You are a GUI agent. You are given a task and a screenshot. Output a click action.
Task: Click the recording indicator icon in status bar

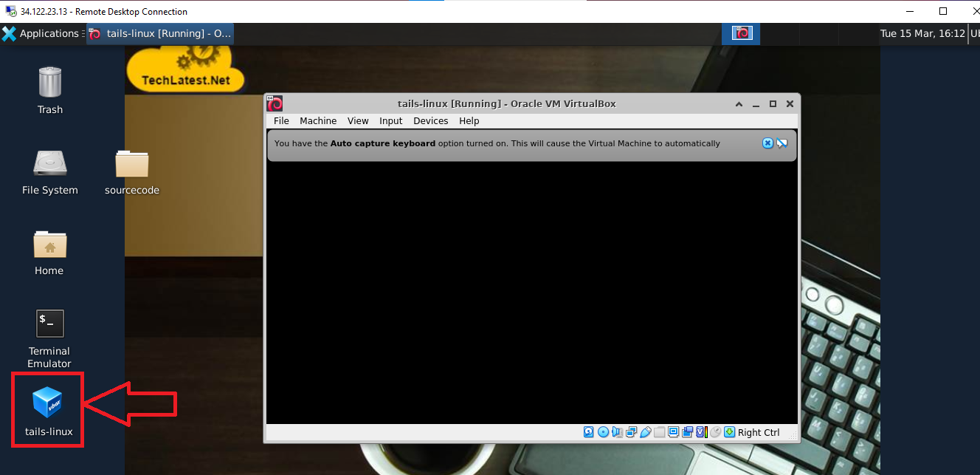(688, 432)
